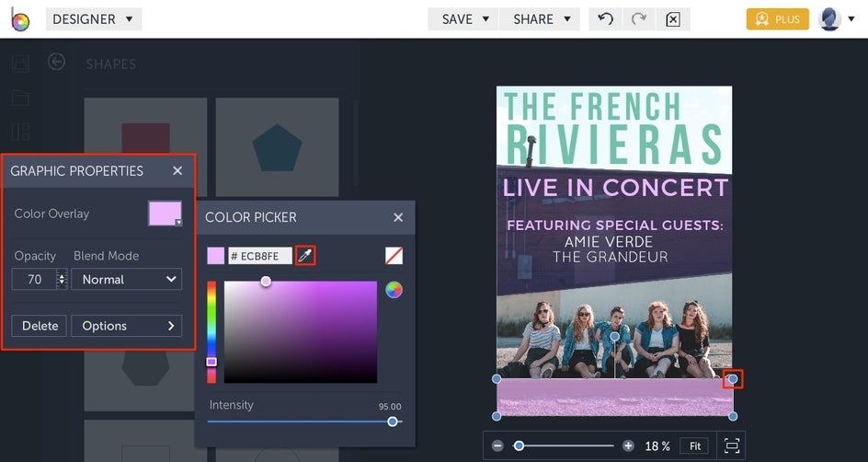Click the hex code ECB8FE field
Image resolution: width=868 pixels, height=462 pixels.
click(x=260, y=255)
